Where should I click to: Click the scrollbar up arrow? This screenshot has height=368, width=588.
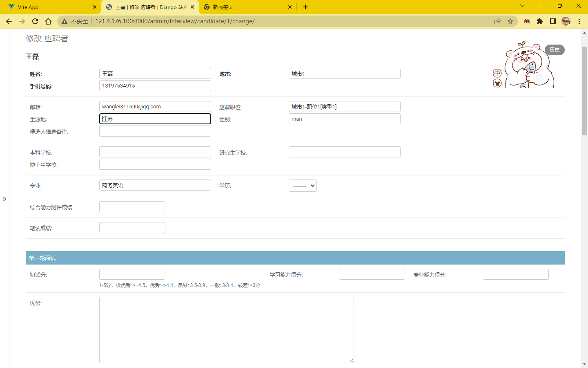click(584, 33)
